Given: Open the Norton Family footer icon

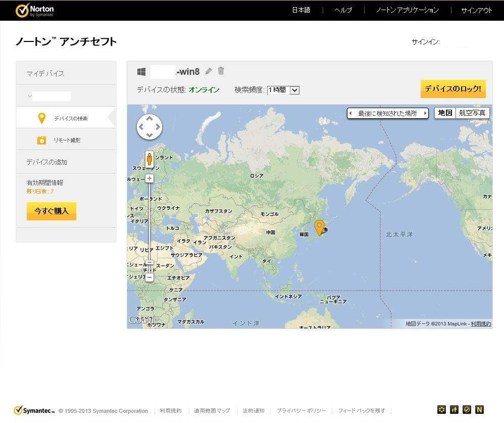Looking at the screenshot, I should click(454, 409).
